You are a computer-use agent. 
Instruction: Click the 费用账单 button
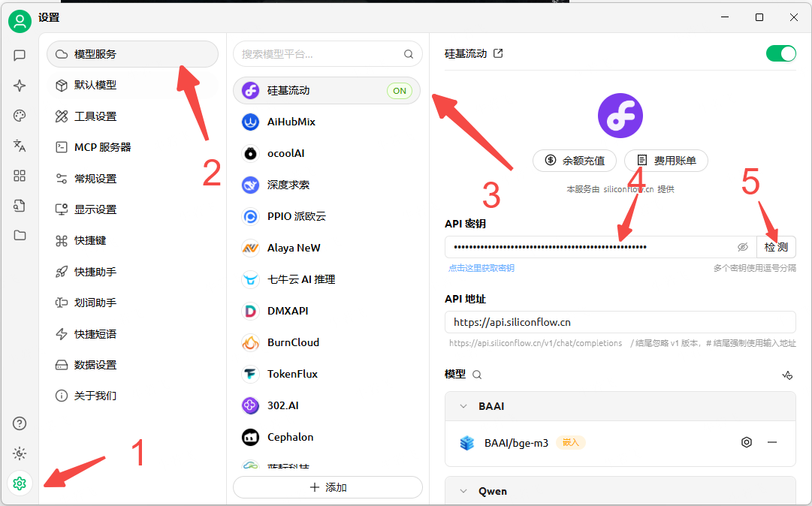point(666,161)
